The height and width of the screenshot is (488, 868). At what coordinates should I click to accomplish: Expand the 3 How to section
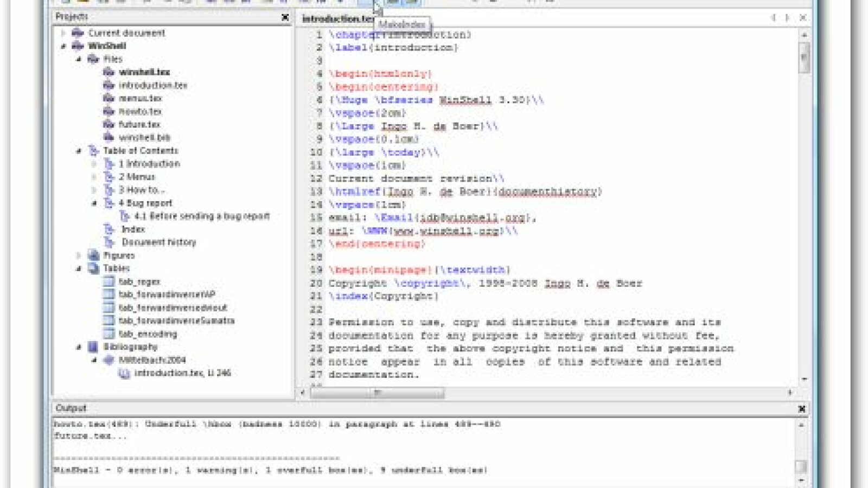tap(94, 190)
